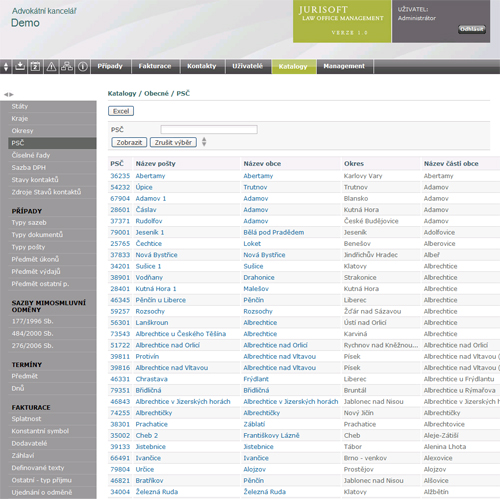The width and height of the screenshot is (500, 499).
Task: Open Předmět úkonů sidebar item
Action: click(52, 259)
